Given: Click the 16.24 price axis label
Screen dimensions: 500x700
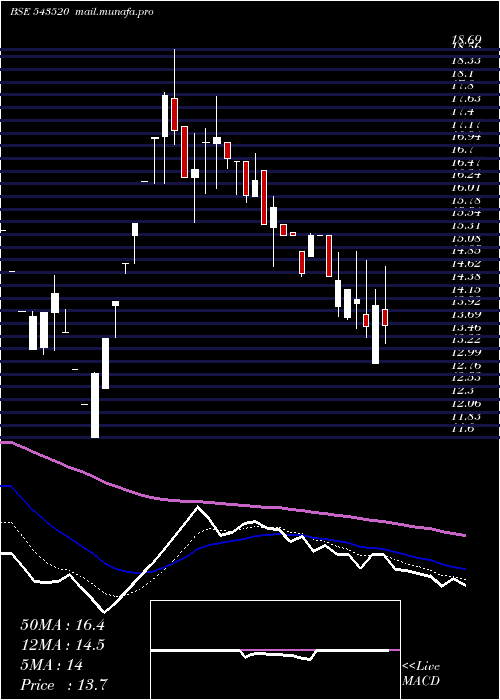Looking at the screenshot, I should 466,175.
